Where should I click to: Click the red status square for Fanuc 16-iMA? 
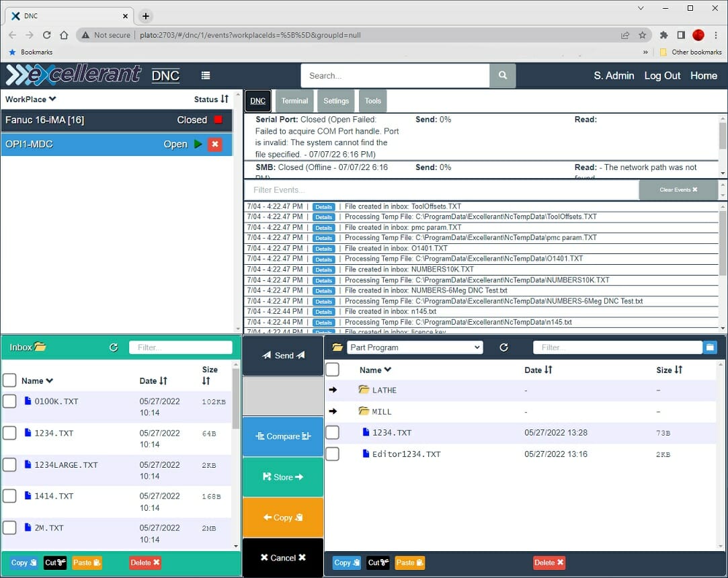click(218, 120)
